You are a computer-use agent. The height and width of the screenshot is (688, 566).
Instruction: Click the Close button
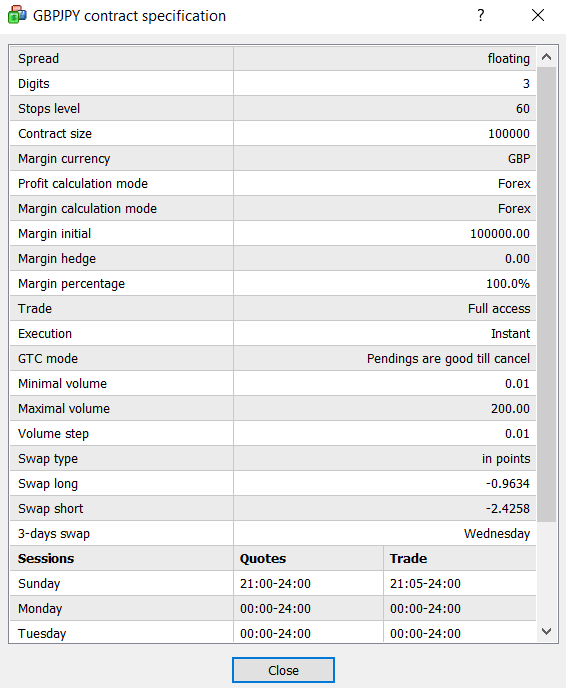[x=283, y=670]
